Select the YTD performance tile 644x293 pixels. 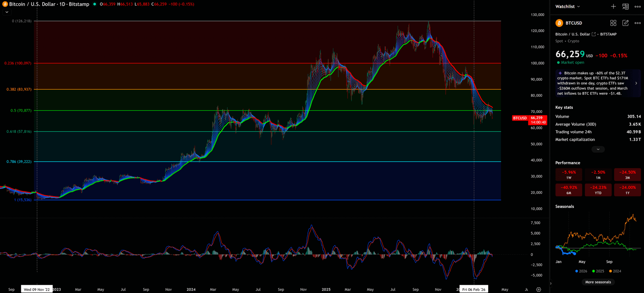(598, 190)
